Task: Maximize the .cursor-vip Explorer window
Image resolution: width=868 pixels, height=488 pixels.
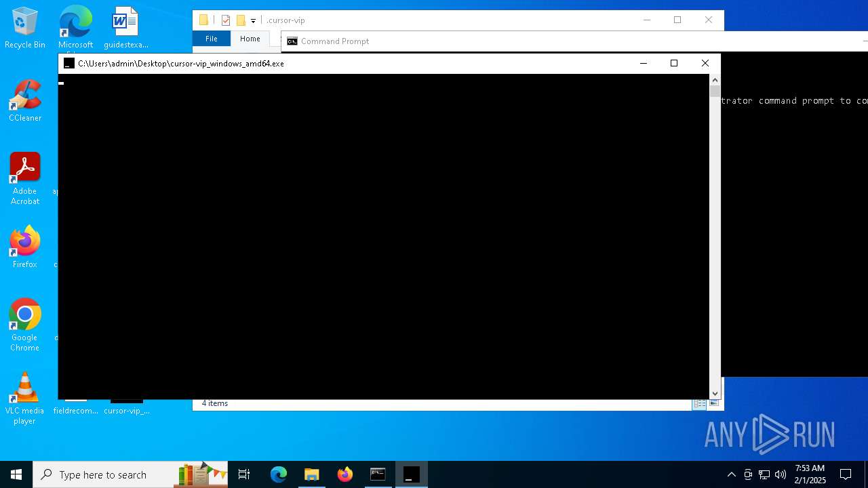Action: [677, 20]
